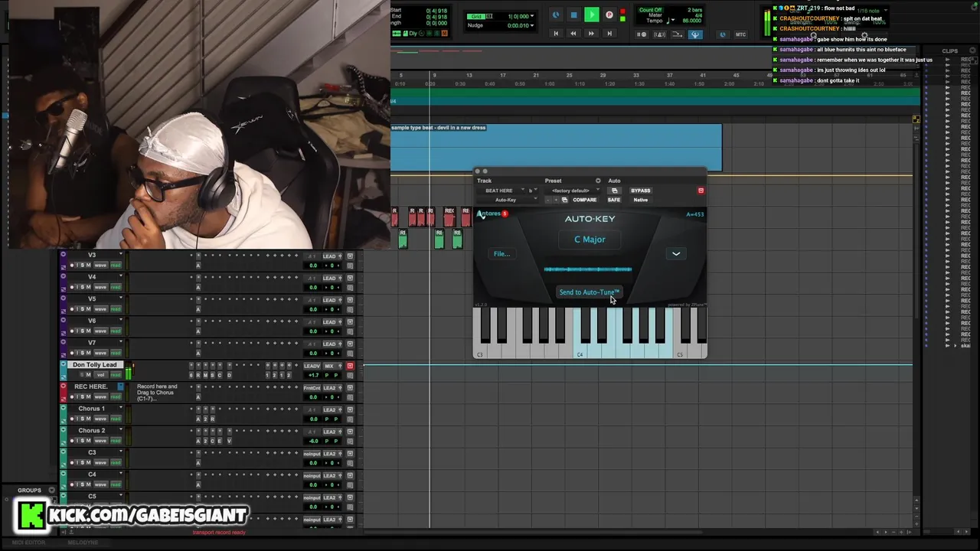Open the Preset section circular menu arrow
Viewport: 980px width, 551px height.
click(x=598, y=181)
